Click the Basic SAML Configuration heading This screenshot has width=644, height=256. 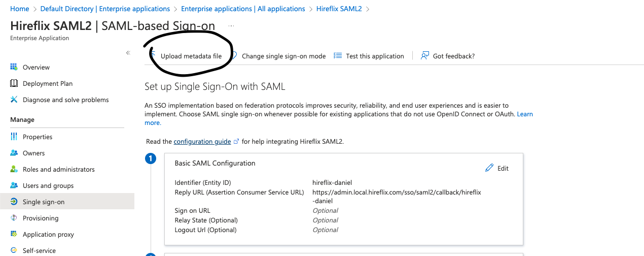[x=215, y=163]
